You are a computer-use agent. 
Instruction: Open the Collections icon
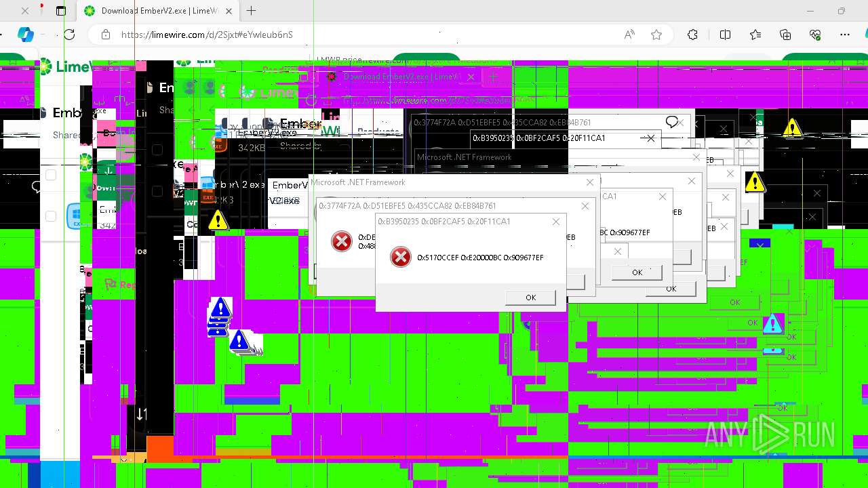pyautogui.click(x=785, y=35)
